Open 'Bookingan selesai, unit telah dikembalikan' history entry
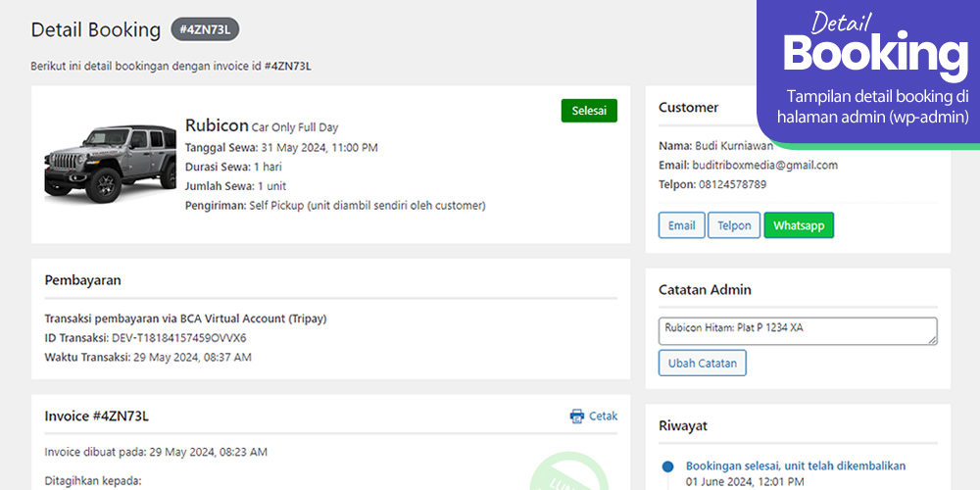 point(796,465)
